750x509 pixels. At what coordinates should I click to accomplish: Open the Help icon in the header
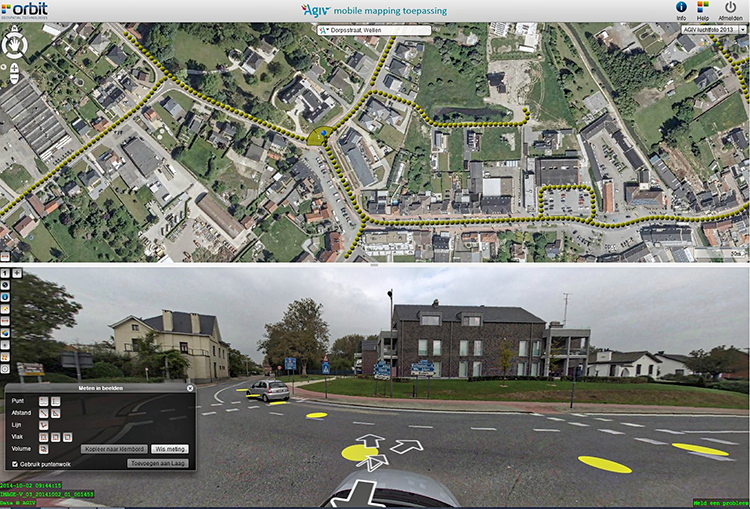click(x=704, y=7)
